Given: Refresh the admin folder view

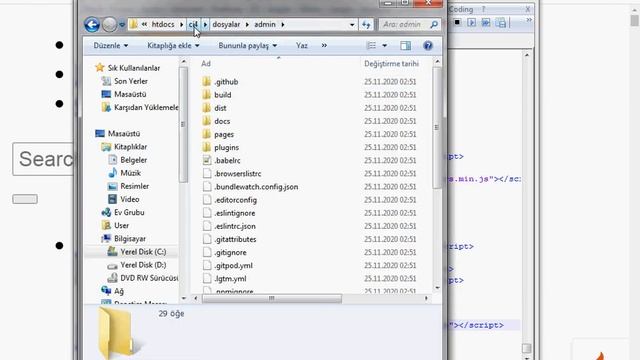Looking at the screenshot, I should [x=366, y=25].
